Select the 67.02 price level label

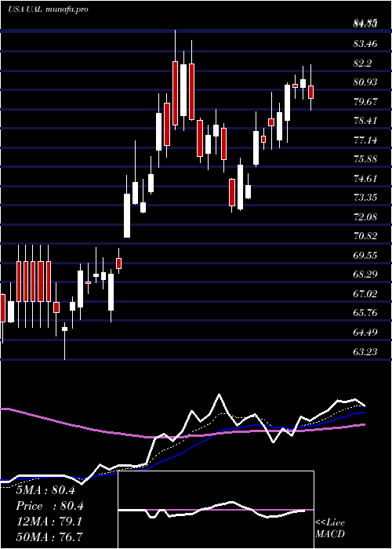[x=365, y=293]
